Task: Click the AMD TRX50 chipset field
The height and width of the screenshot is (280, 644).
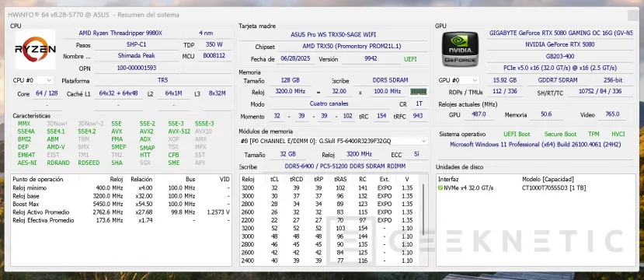Action: [352, 47]
